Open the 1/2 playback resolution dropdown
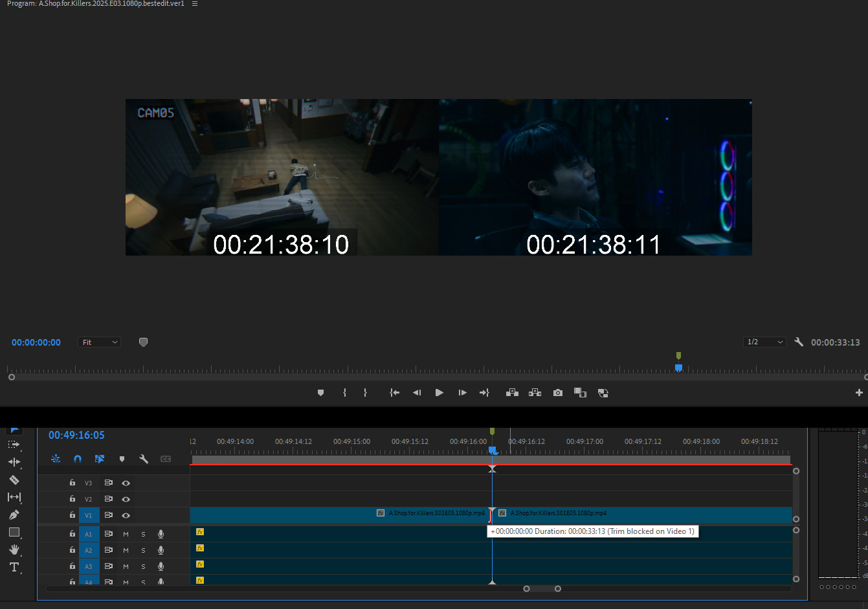The height and width of the screenshot is (609, 868). pos(764,342)
